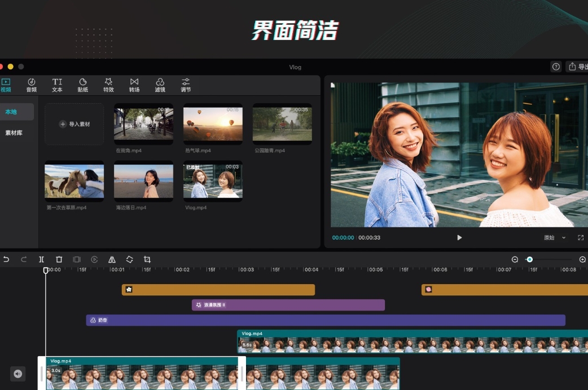Mute the main track with speaker toggle
This screenshot has width=588, height=390.
(17, 374)
